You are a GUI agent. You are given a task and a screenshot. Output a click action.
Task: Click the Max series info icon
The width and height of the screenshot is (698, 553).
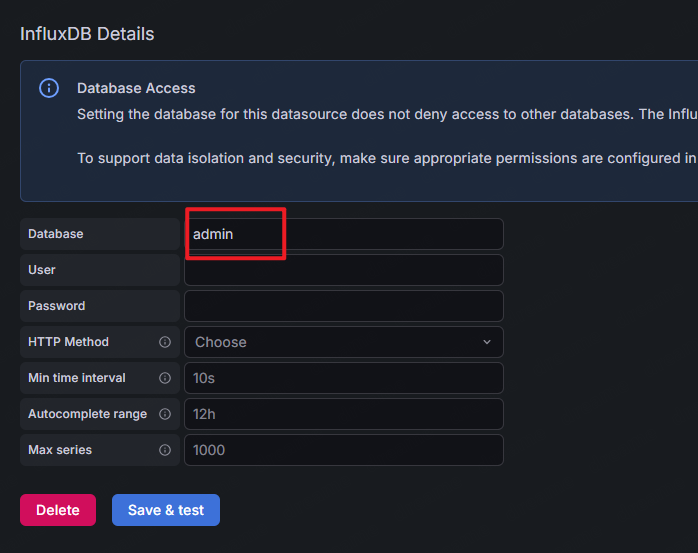(165, 450)
